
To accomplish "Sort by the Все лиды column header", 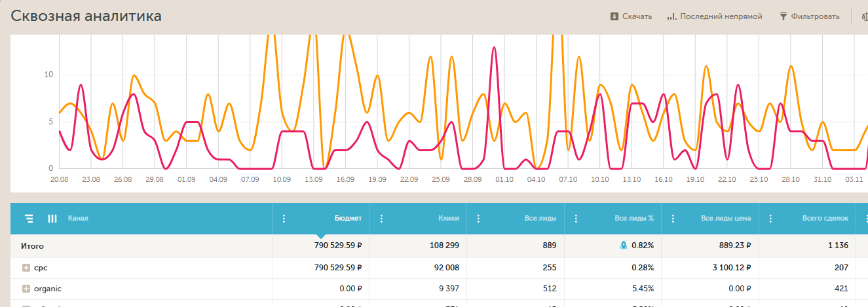I will 541,219.
